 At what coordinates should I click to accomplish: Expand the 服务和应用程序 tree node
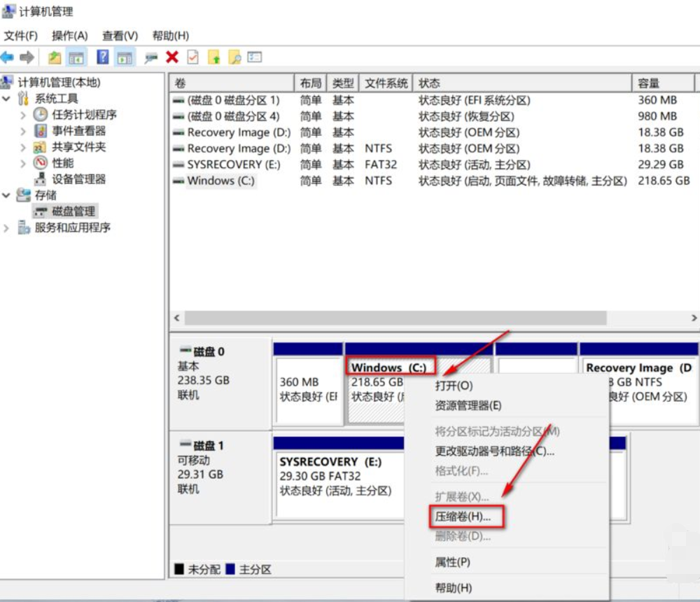5,227
